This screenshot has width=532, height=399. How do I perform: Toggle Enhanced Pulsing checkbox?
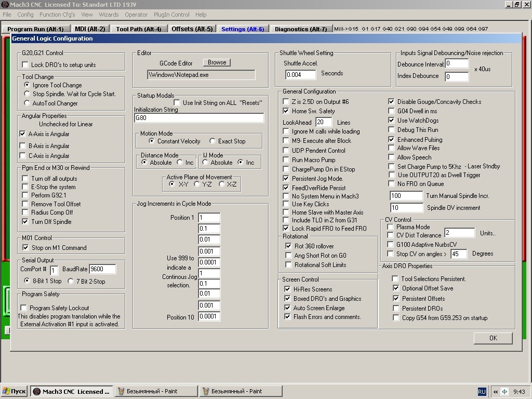[391, 139]
